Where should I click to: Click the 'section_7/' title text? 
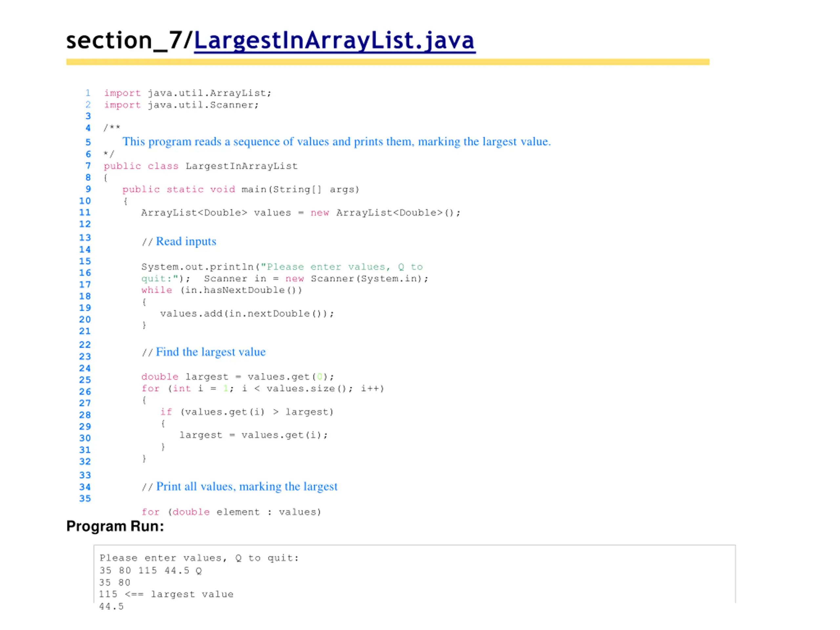point(130,41)
